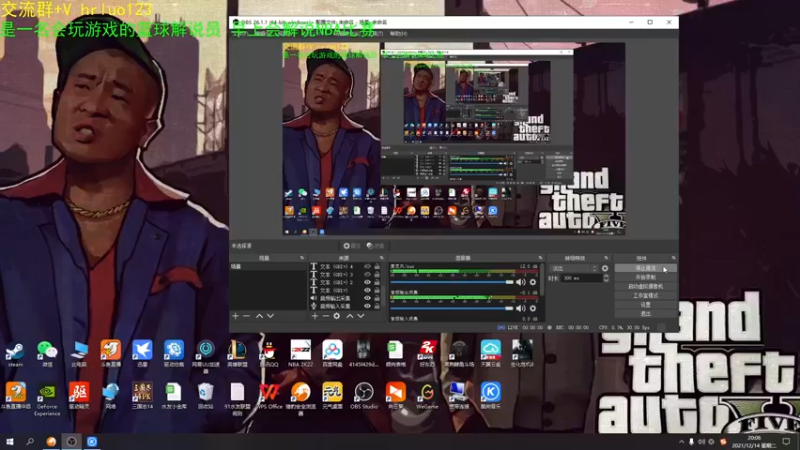This screenshot has width=800, height=450.
Task: Pop out the Audio Mixer dock panel
Action: (540, 258)
